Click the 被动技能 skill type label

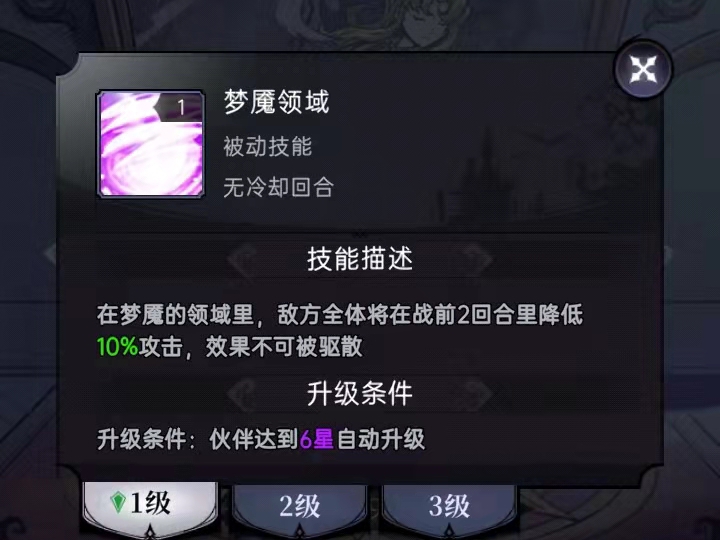[x=268, y=146]
